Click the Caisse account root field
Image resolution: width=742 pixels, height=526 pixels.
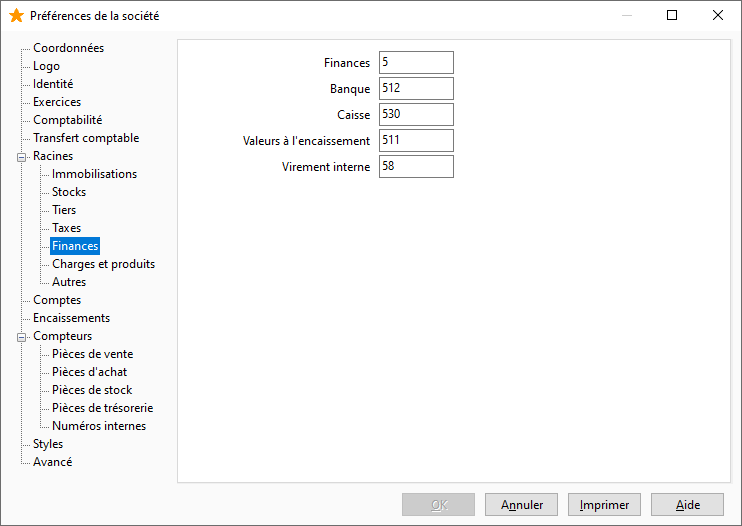coord(416,114)
